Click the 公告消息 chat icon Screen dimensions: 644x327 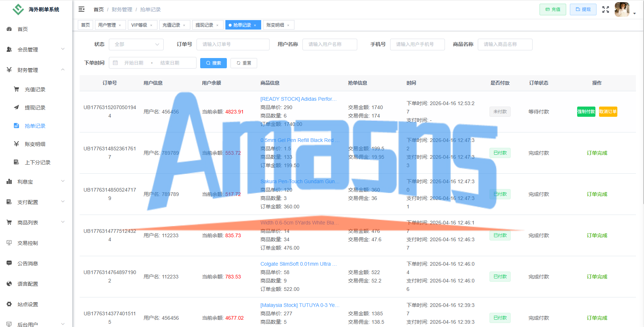(9, 263)
